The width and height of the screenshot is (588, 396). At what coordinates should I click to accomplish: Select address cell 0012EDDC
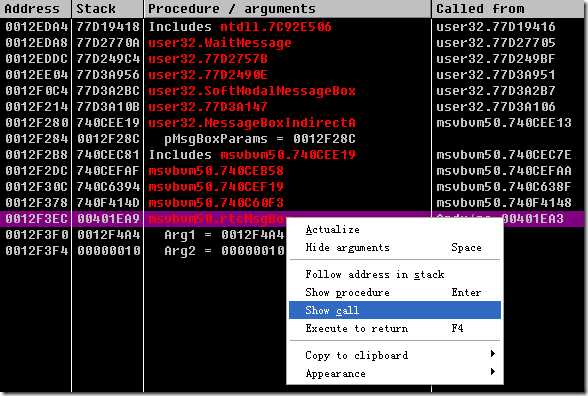pyautogui.click(x=36, y=59)
